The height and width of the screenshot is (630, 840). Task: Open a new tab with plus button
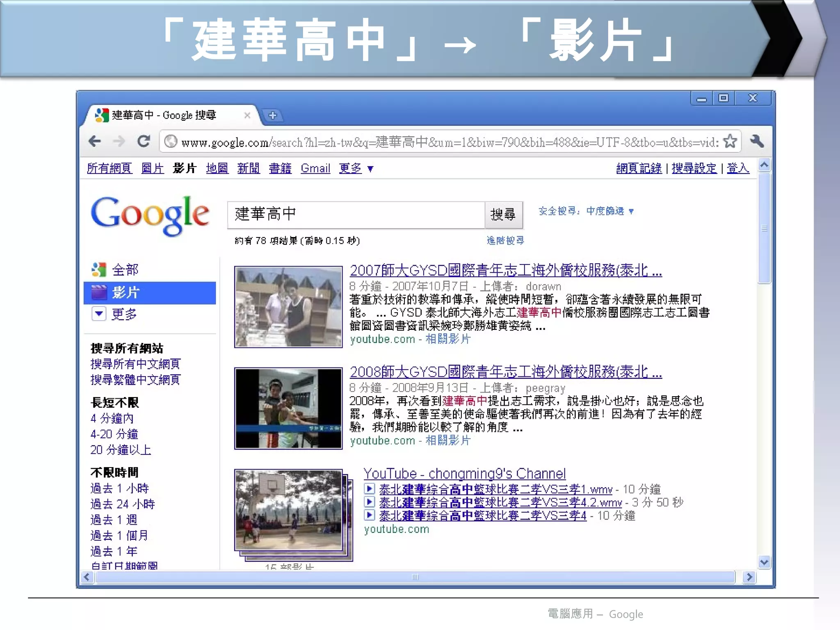pos(273,116)
